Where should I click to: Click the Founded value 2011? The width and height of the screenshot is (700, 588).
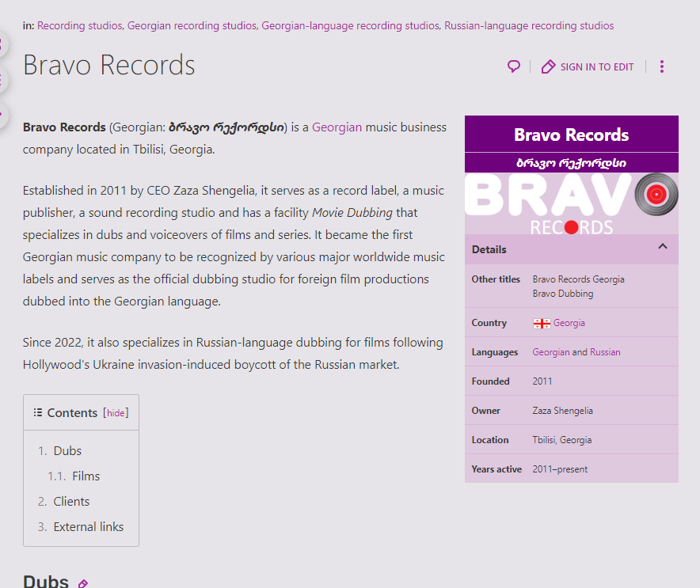(x=542, y=381)
